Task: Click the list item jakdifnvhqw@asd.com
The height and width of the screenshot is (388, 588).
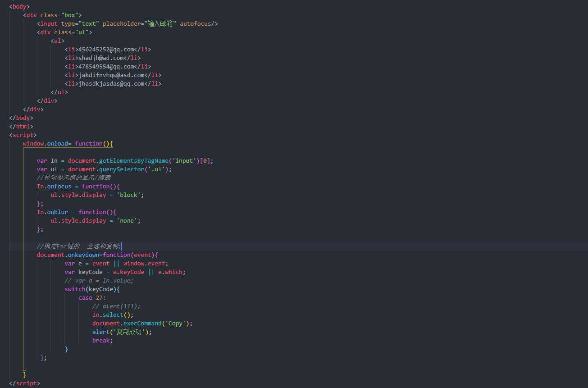Action: [x=113, y=75]
